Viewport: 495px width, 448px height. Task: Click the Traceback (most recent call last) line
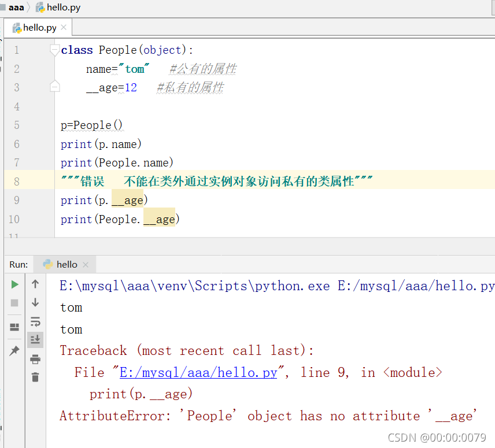(187, 351)
